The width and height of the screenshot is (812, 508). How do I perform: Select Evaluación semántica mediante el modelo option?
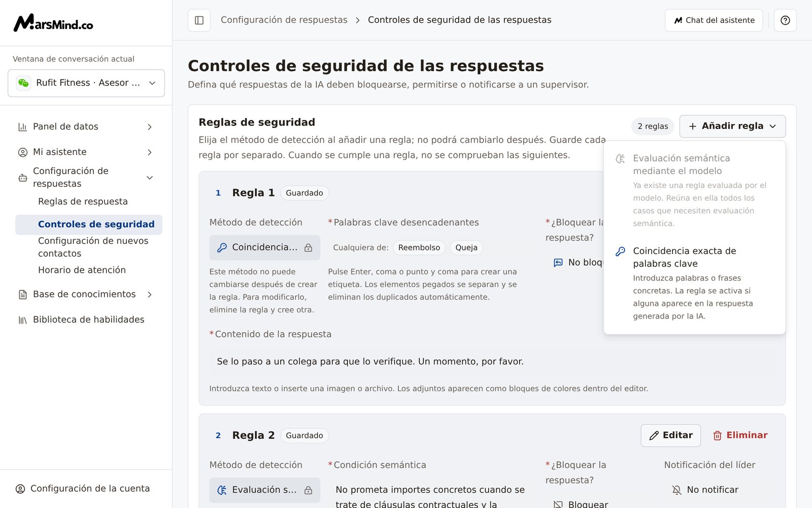[x=694, y=190]
